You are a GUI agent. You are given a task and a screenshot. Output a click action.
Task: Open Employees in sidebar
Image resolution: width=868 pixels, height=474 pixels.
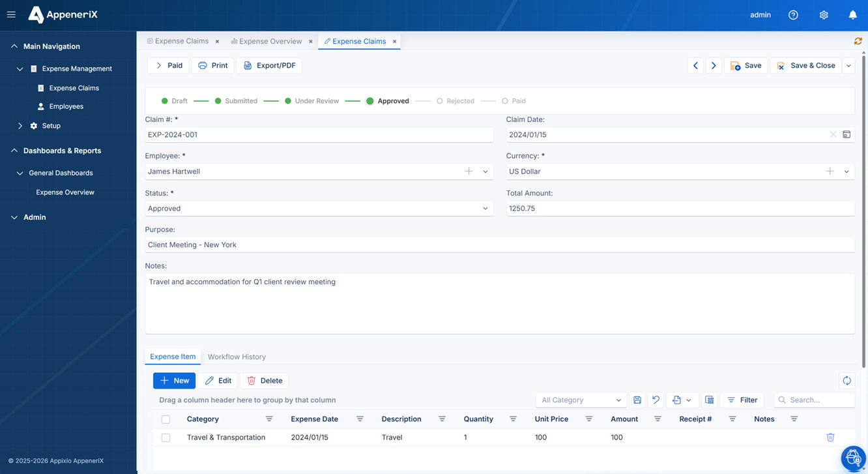tap(66, 106)
